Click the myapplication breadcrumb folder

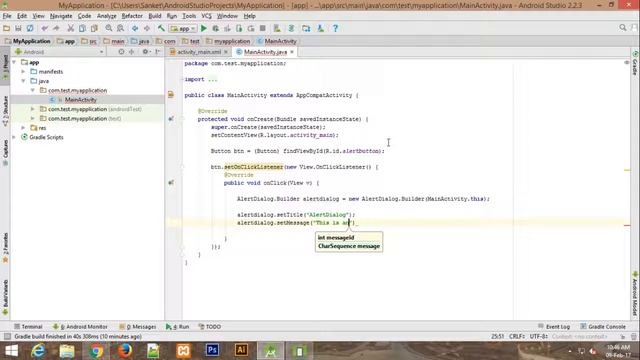pos(228,41)
